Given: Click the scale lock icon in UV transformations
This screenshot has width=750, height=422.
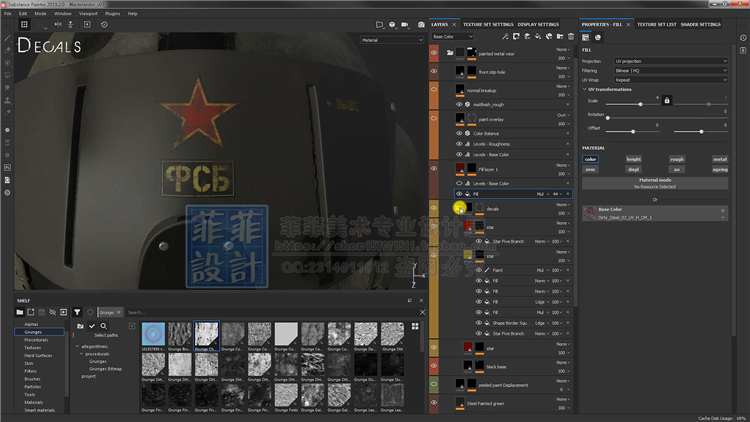Looking at the screenshot, I should 667,100.
